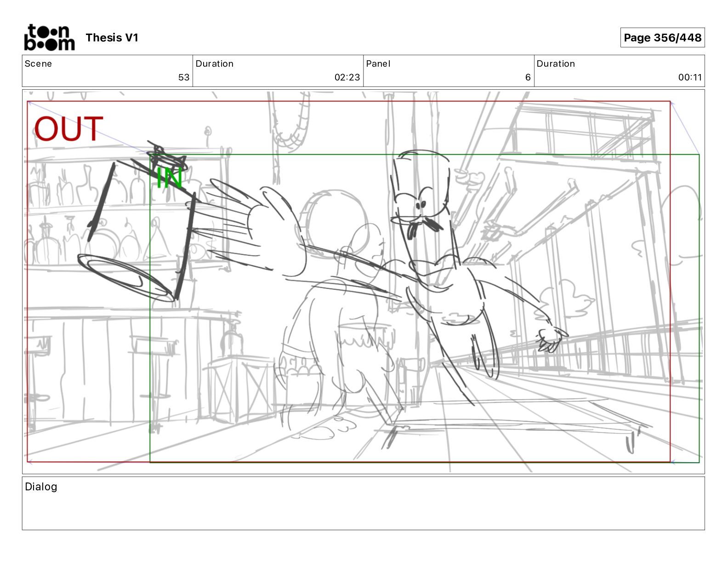This screenshot has width=728, height=563.
Task: Click the 'Panel' header label
Action: point(378,64)
